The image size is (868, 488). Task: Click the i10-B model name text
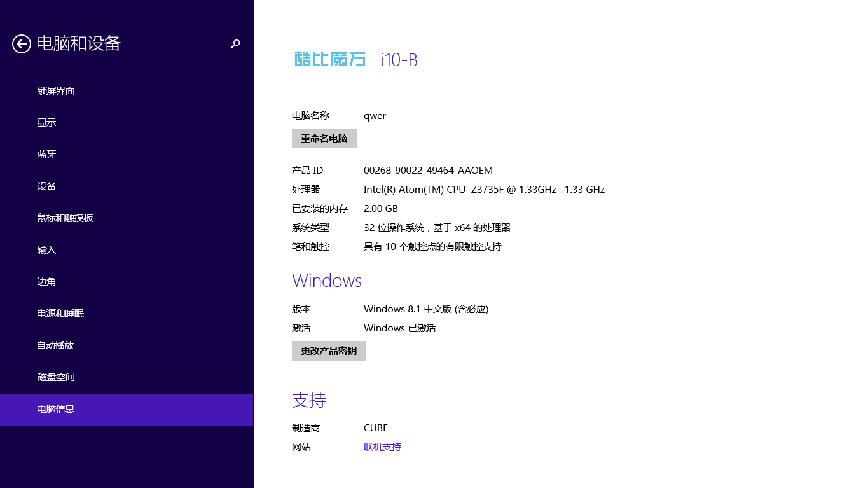399,60
